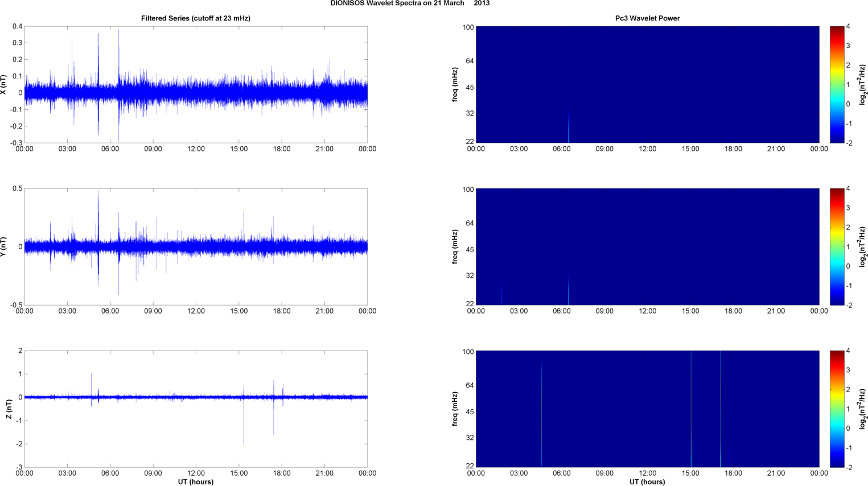
Task: Select the "Filtered Series (cutoff at 23 mHz)" heading
Action: click(196, 18)
